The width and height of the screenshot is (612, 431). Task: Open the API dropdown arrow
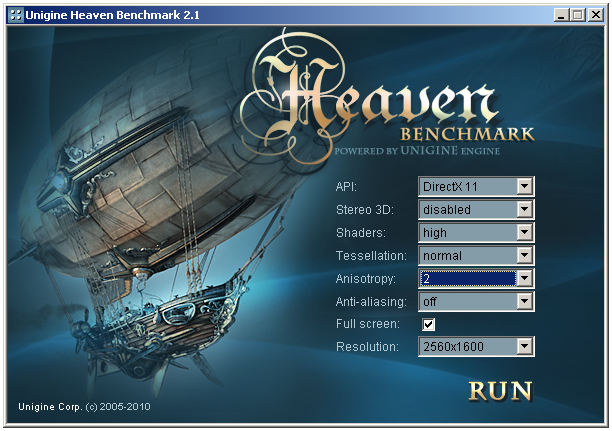[525, 186]
